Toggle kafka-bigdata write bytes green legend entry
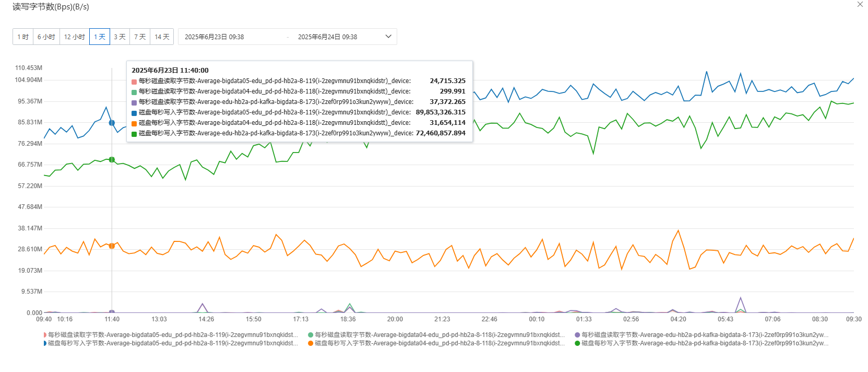 [701, 343]
